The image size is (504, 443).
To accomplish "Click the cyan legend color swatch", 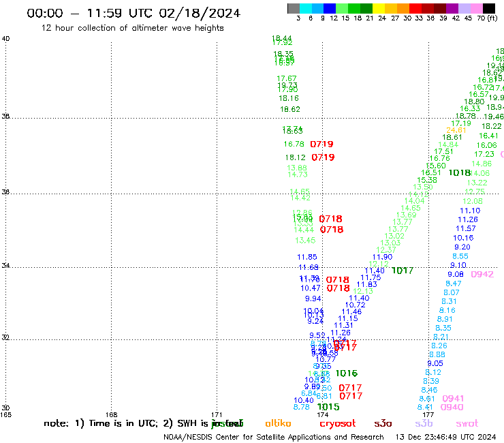I will coord(305,8).
